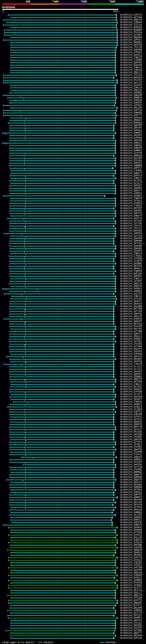Click the query end position 418
Viewport: 146px width, 644px height.
pos(115,11)
